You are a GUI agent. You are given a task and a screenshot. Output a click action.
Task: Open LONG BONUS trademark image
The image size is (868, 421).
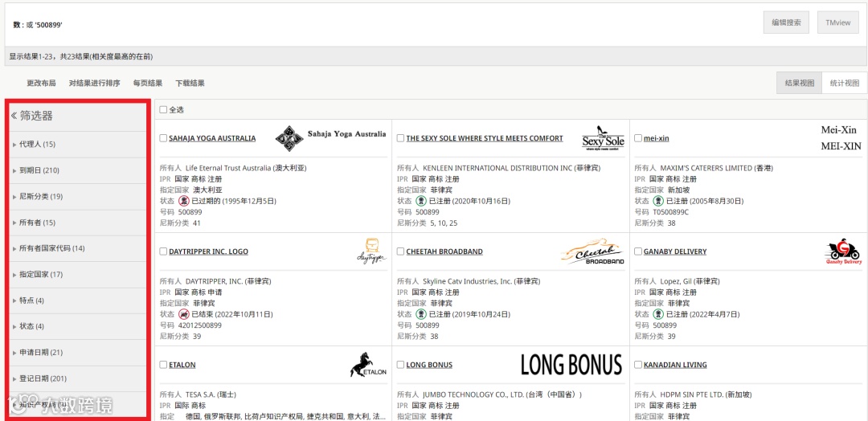pos(571,365)
